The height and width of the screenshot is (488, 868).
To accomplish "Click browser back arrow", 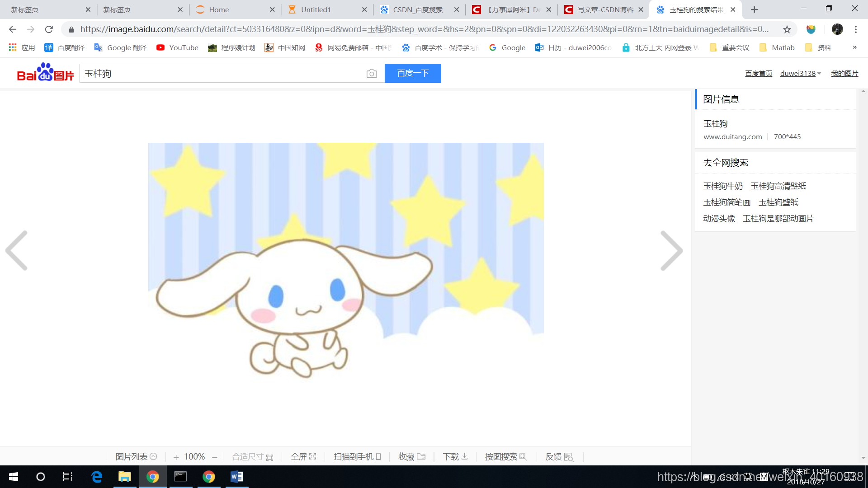I will pos(13,29).
